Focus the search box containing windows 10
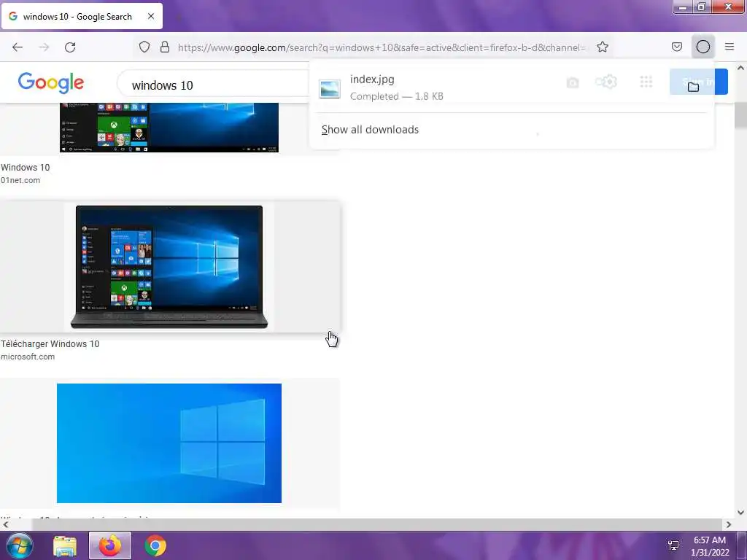747x560 pixels. click(214, 85)
